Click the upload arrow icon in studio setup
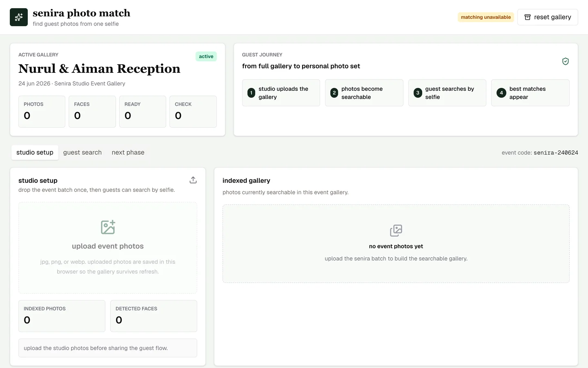 click(x=193, y=180)
